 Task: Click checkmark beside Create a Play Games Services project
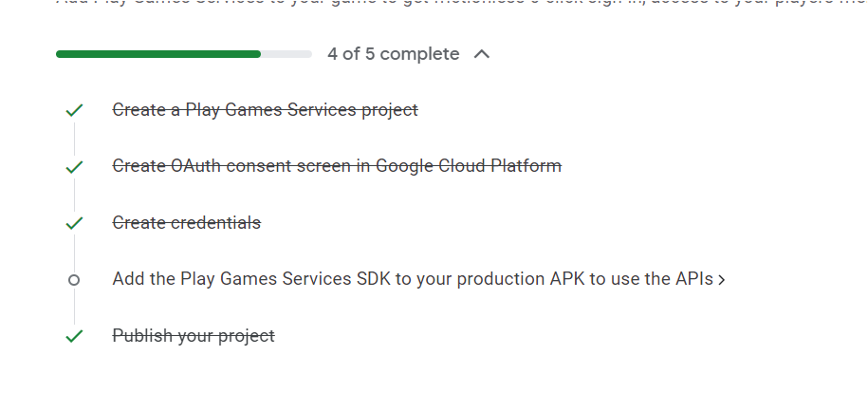click(x=74, y=110)
